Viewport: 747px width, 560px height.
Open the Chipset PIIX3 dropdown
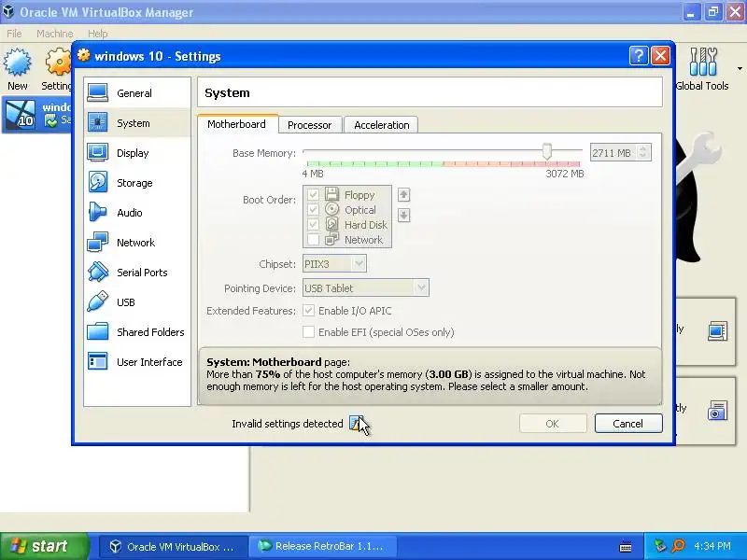pyautogui.click(x=334, y=263)
